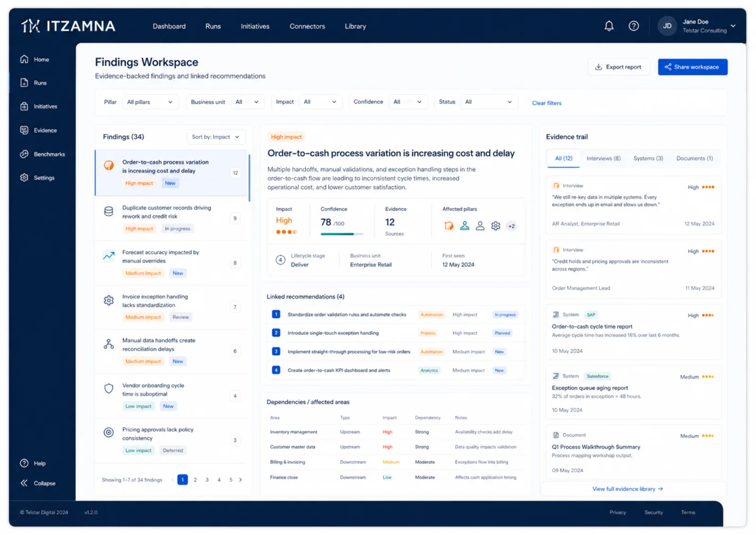Image resolution: width=756 pixels, height=535 pixels.
Task: Click the gear pillar icon under Affected pillars
Action: [496, 226]
